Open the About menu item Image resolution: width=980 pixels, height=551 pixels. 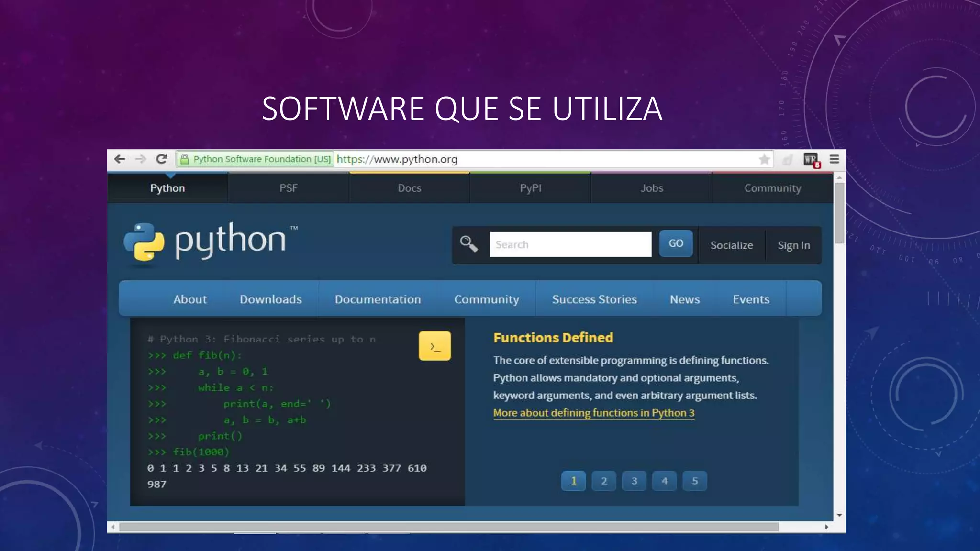(x=190, y=299)
